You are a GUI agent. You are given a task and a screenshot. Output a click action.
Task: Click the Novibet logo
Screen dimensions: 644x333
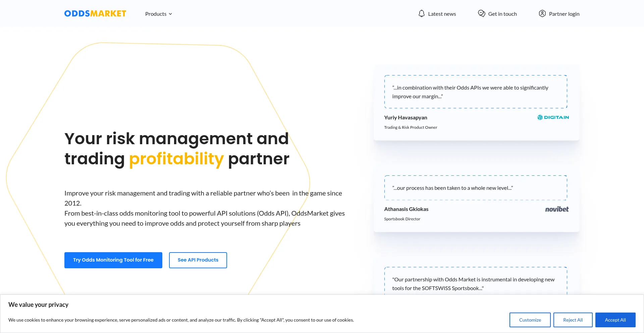[x=557, y=209]
